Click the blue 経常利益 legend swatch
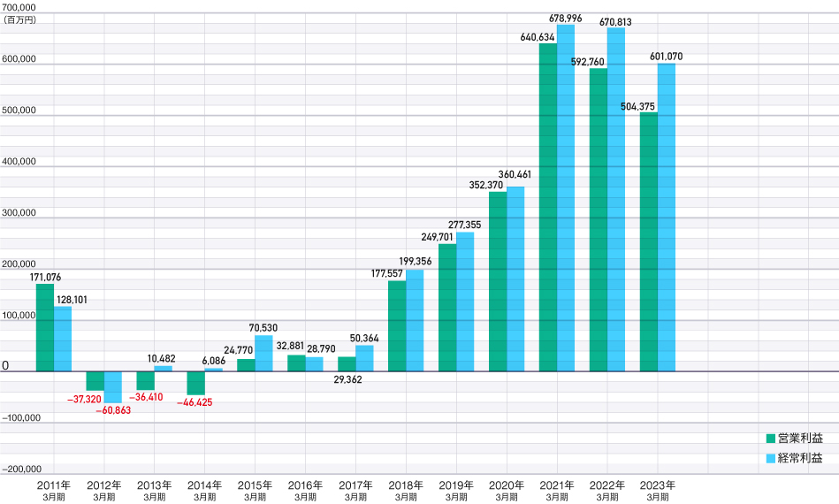839x504 pixels. (770, 458)
